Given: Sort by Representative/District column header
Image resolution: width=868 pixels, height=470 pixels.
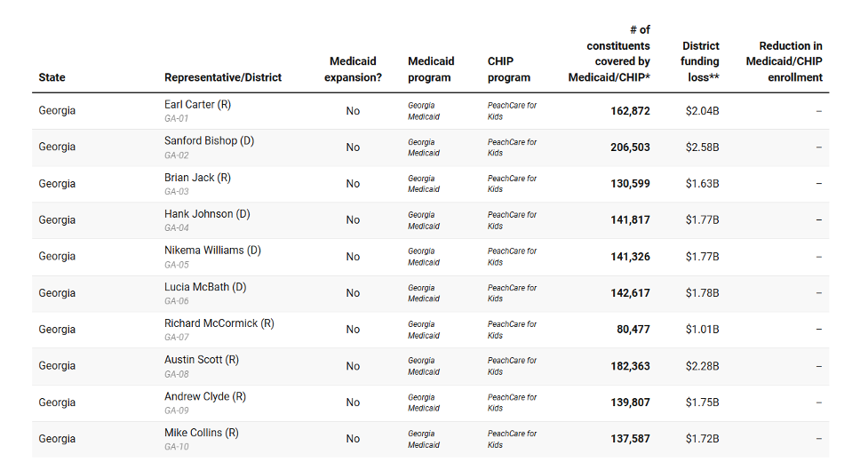Looking at the screenshot, I should pyautogui.click(x=223, y=77).
